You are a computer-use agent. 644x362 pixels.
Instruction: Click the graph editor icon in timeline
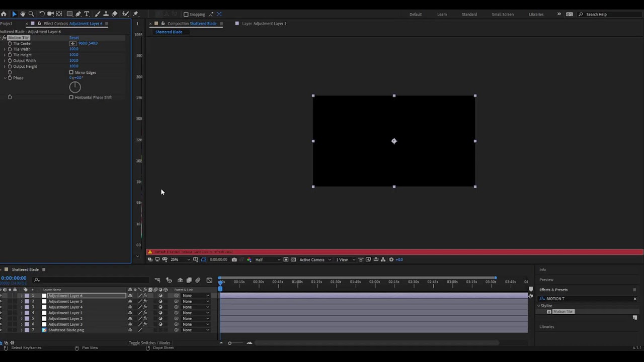pos(209,280)
